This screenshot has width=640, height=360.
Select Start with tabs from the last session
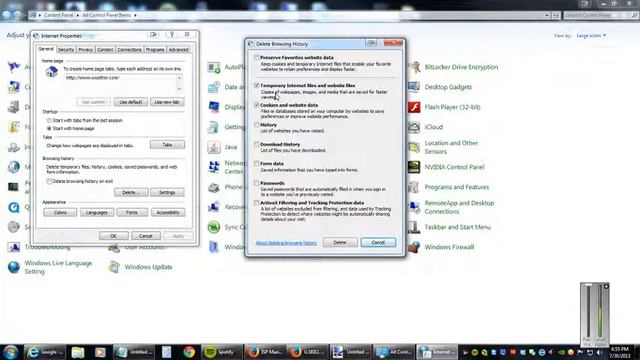pos(49,120)
